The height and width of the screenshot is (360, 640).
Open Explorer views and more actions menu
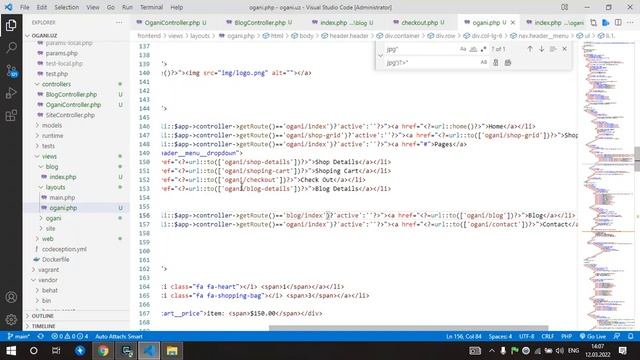[119, 22]
